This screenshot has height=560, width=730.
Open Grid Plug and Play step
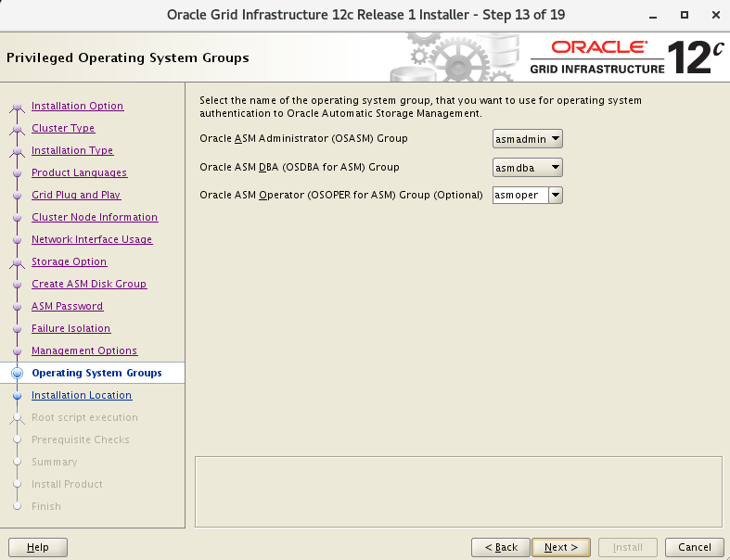[76, 195]
